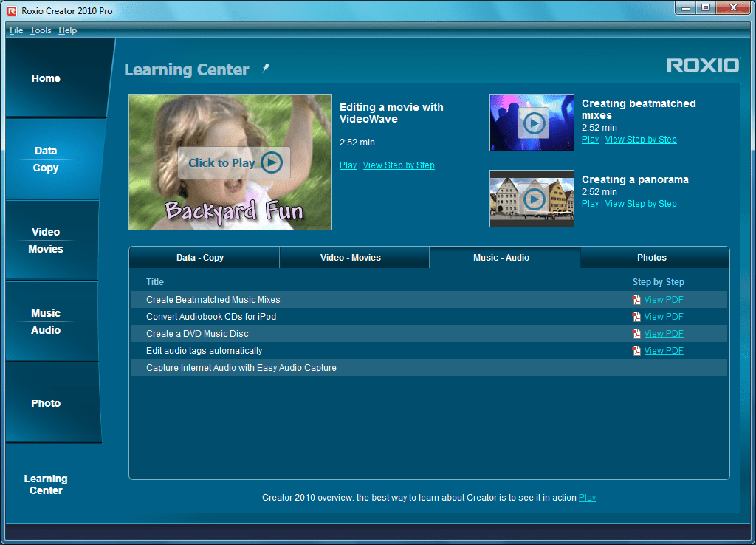Image resolution: width=756 pixels, height=545 pixels.
Task: Click the Click to Play button on Backyard Fun video
Action: [x=234, y=162]
